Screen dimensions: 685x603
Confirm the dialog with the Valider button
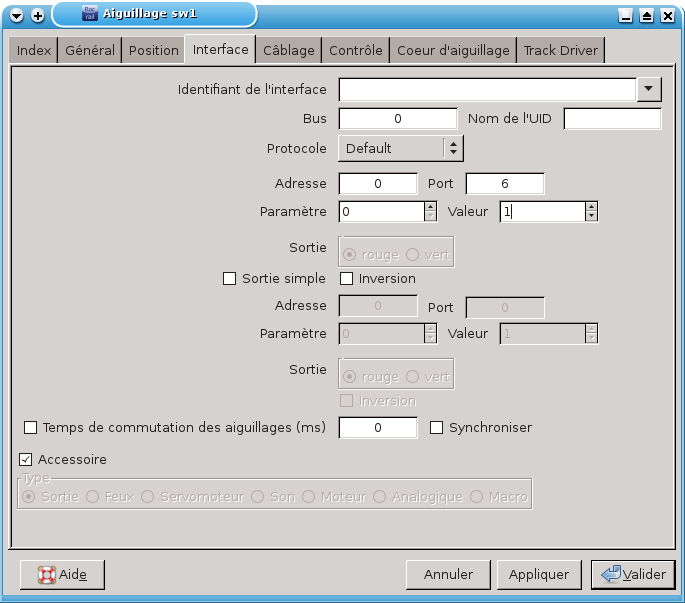pos(633,575)
